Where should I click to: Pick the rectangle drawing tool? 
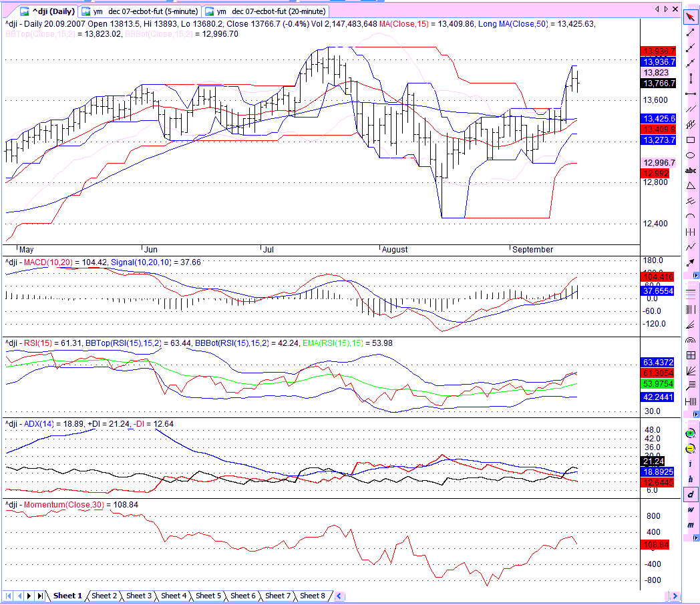click(x=691, y=140)
